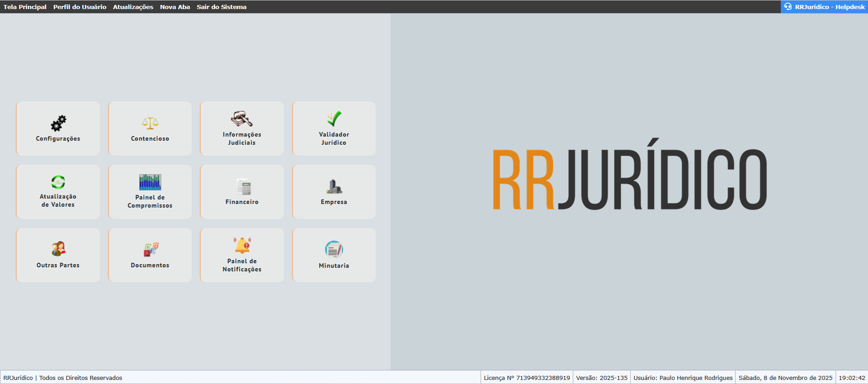This screenshot has width=868, height=384.
Task: Launch Validador Jurídico green checkmark icon
Action: tap(334, 119)
